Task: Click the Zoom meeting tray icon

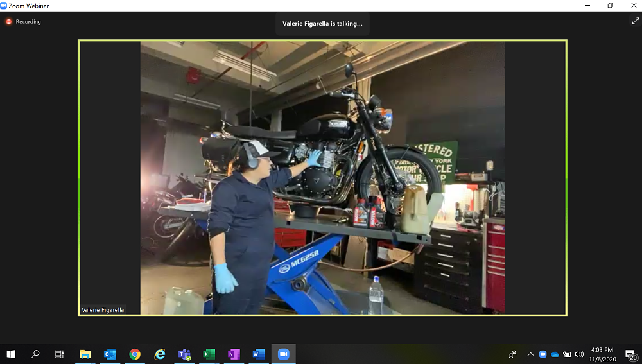Action: click(x=543, y=354)
